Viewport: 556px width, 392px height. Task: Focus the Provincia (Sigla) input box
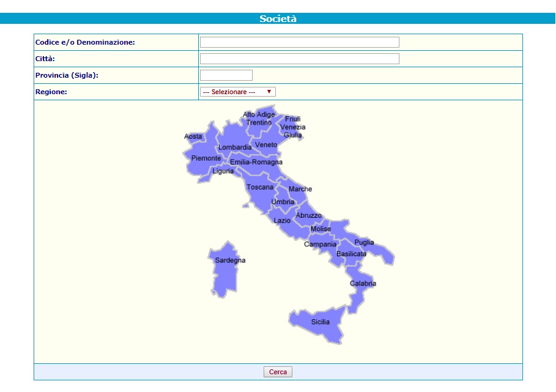coord(226,75)
